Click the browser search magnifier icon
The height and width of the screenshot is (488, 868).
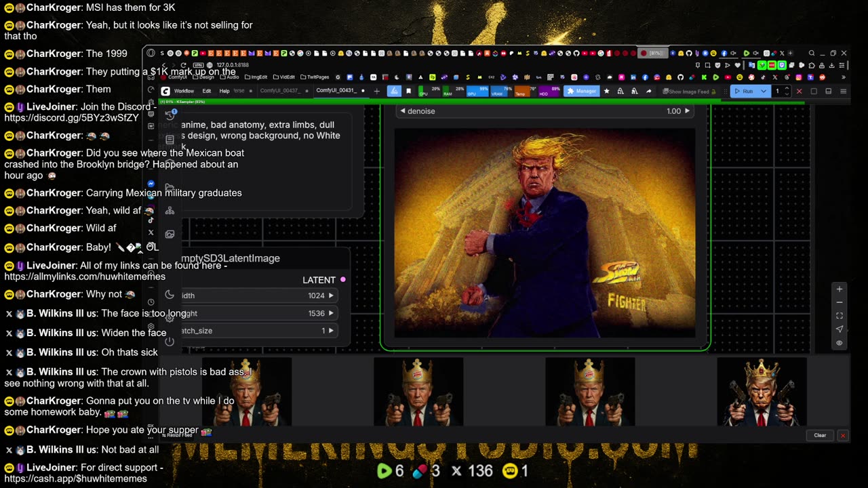tap(812, 54)
